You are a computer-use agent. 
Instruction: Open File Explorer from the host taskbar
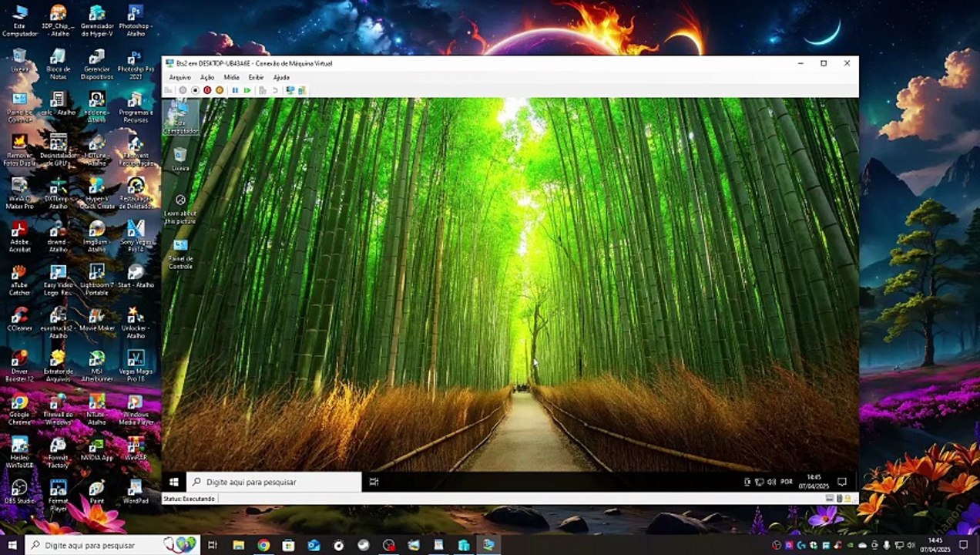(239, 545)
